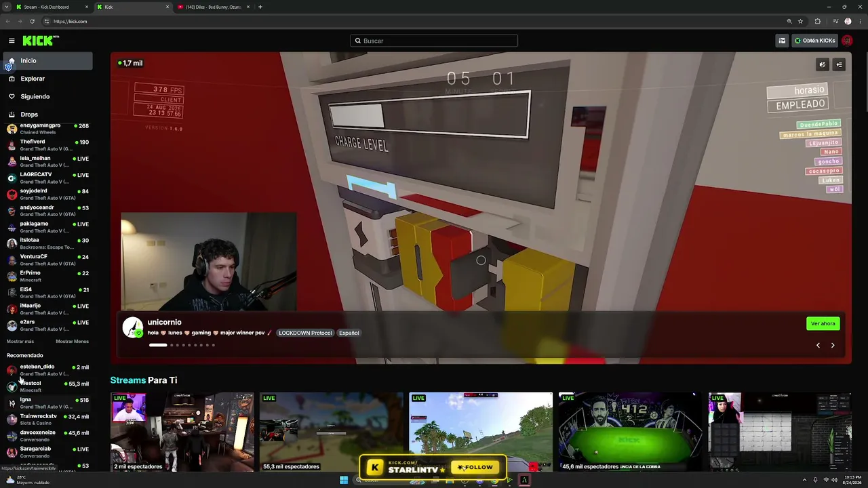Image resolution: width=868 pixels, height=488 pixels.
Task: Close the Stream - Kick Dashboard tab
Action: [86, 7]
